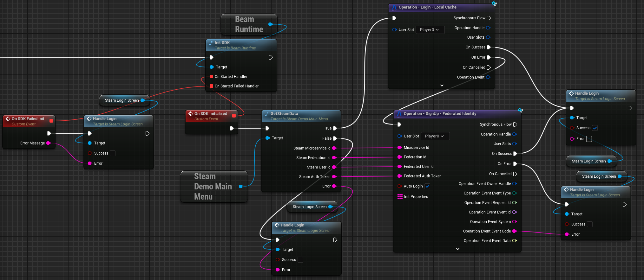This screenshot has height=280, width=644.
Task: Click the Operation Event Event Code pin
Action: pyautogui.click(x=514, y=231)
